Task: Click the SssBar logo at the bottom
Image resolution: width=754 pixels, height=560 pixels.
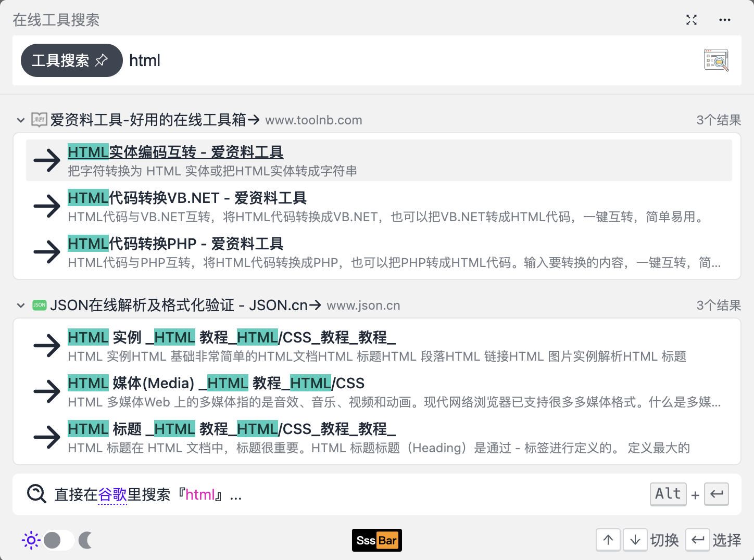Action: point(376,540)
